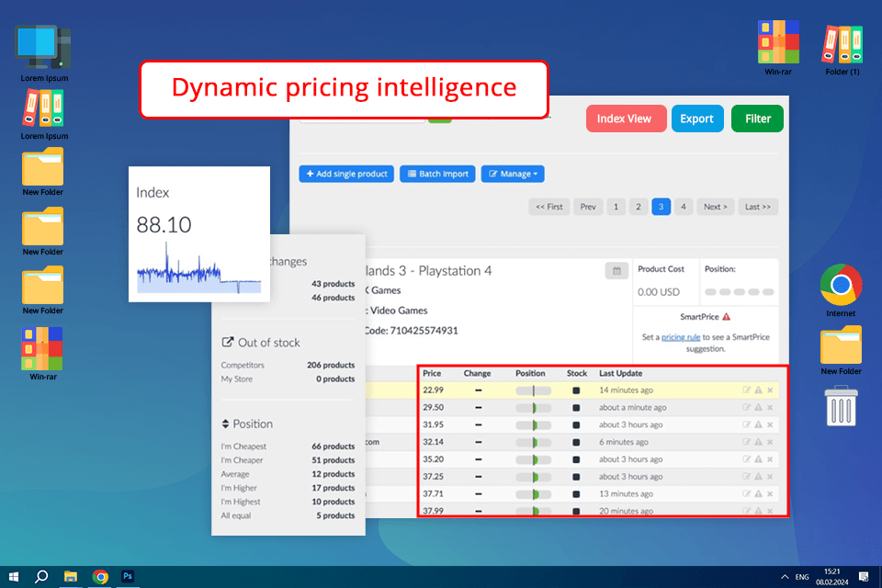This screenshot has width=882, height=588.
Task: Click the red SmartPrice warning triangle
Action: pyautogui.click(x=726, y=317)
